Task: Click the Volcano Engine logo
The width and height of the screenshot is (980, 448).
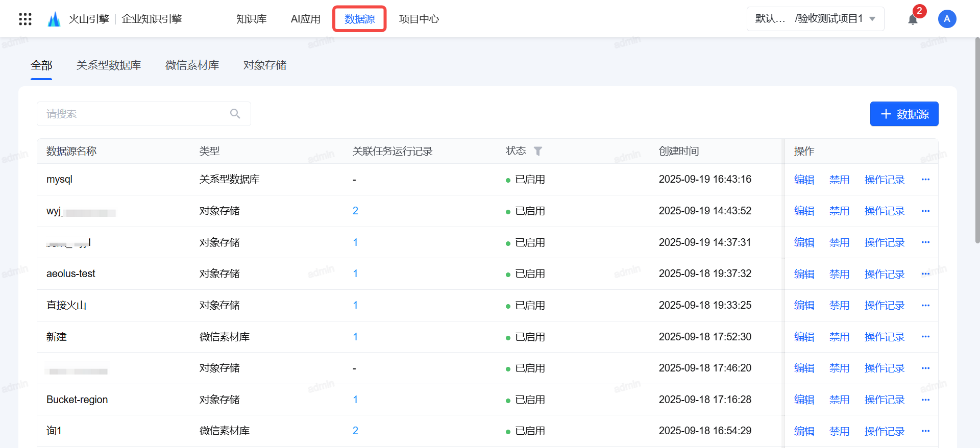Action: (54, 19)
